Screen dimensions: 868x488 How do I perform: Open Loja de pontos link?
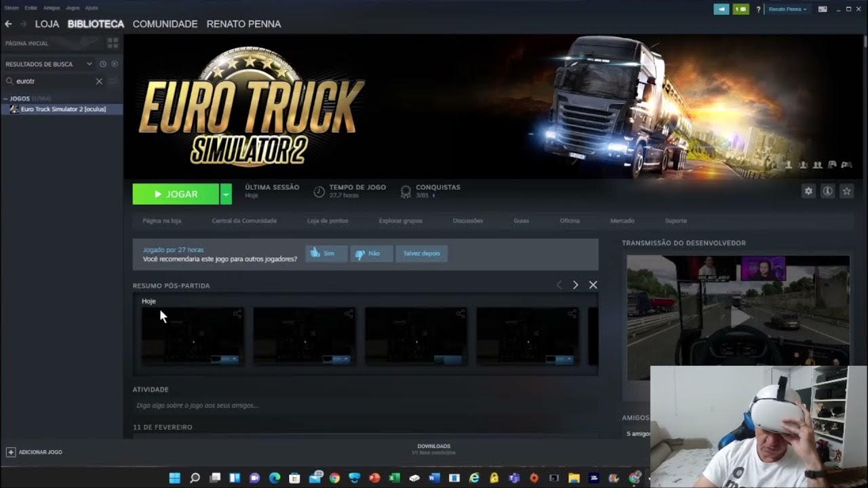point(328,220)
